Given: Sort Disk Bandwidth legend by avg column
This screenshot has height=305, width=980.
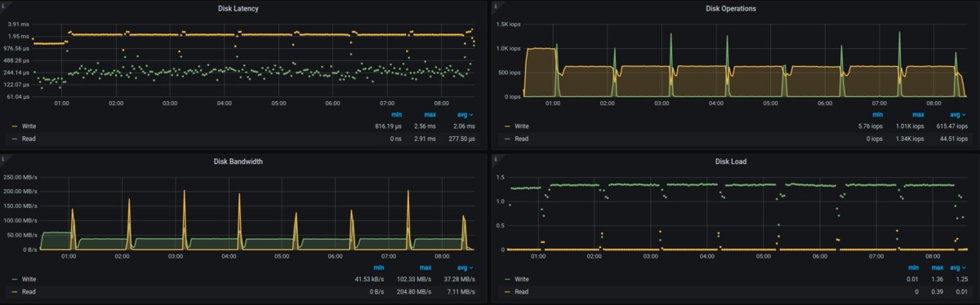Looking at the screenshot, I should click(465, 267).
